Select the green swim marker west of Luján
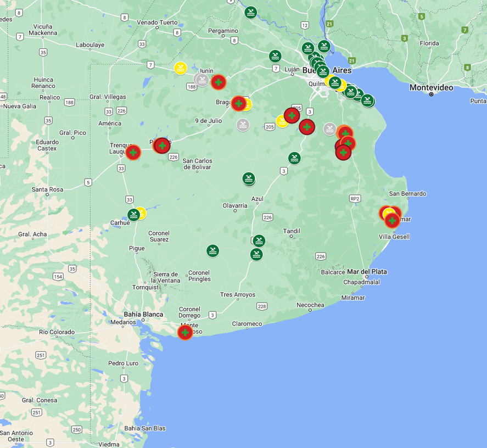This screenshot has width=487, height=448. [275, 57]
